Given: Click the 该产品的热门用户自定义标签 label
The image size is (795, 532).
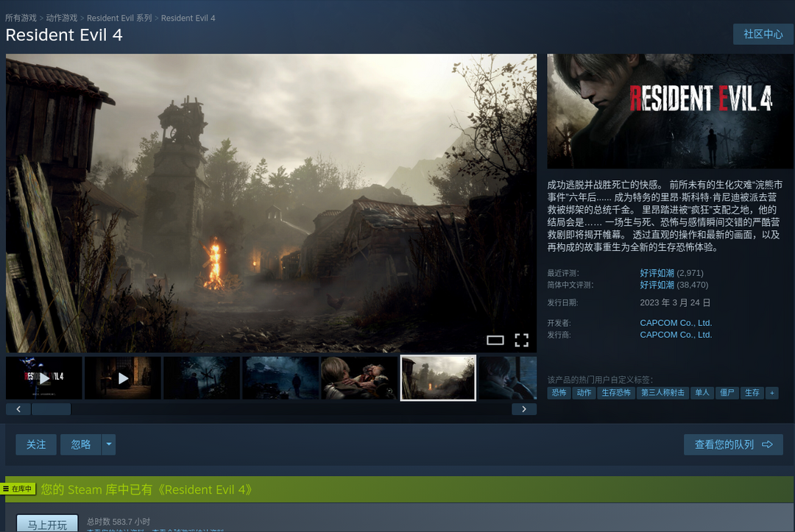Looking at the screenshot, I should 600,380.
